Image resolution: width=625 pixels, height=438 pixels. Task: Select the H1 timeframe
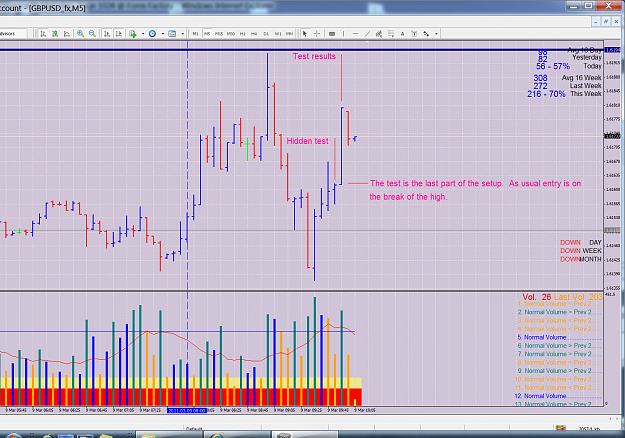pyautogui.click(x=242, y=34)
